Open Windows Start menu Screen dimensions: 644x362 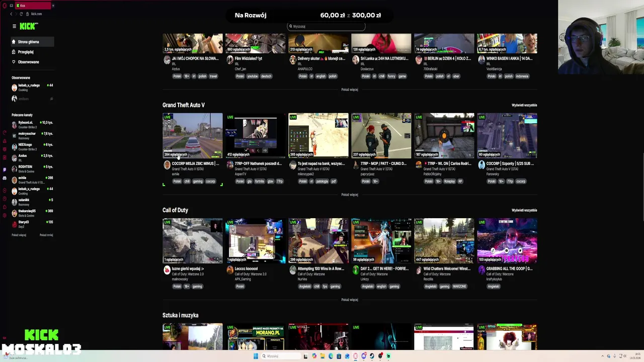(x=256, y=356)
